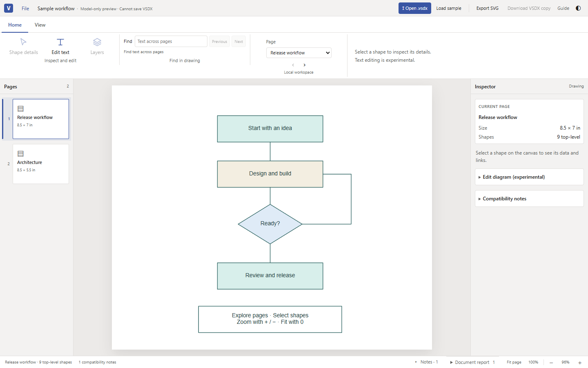Expand Notes panel in status bar
Screen dimensions: 588x368
point(427,362)
